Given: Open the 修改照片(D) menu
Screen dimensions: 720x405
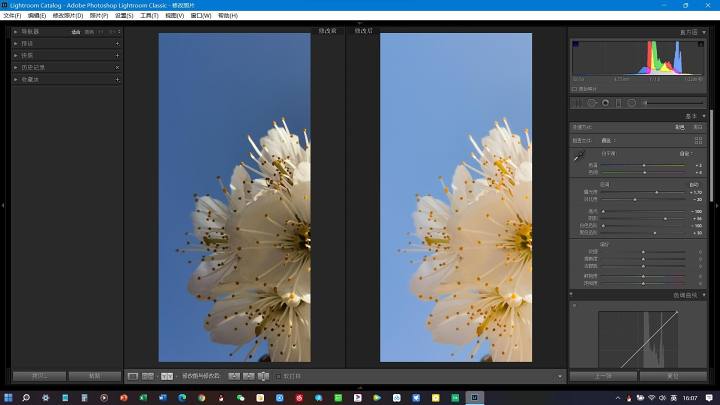Looking at the screenshot, I should tap(68, 16).
